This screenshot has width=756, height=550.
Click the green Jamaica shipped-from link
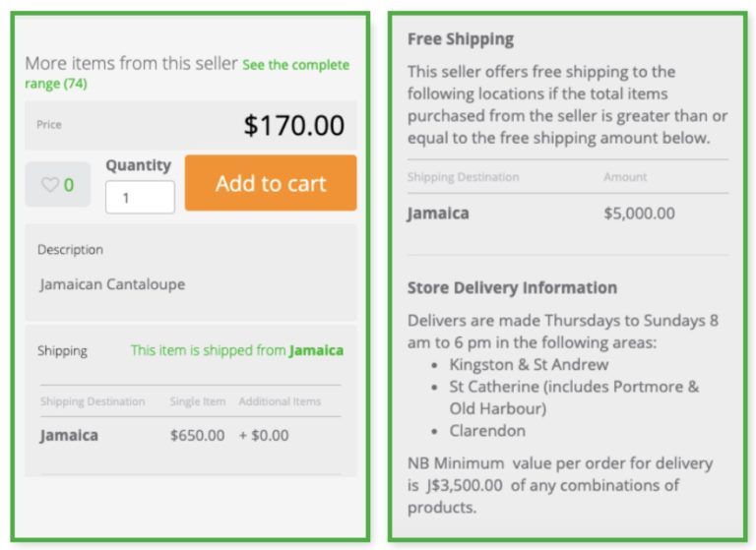point(316,350)
